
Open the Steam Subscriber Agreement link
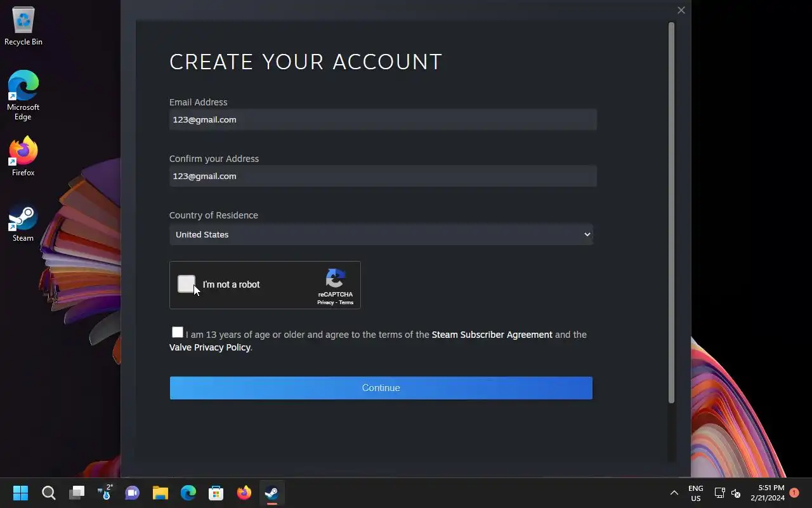(x=492, y=335)
